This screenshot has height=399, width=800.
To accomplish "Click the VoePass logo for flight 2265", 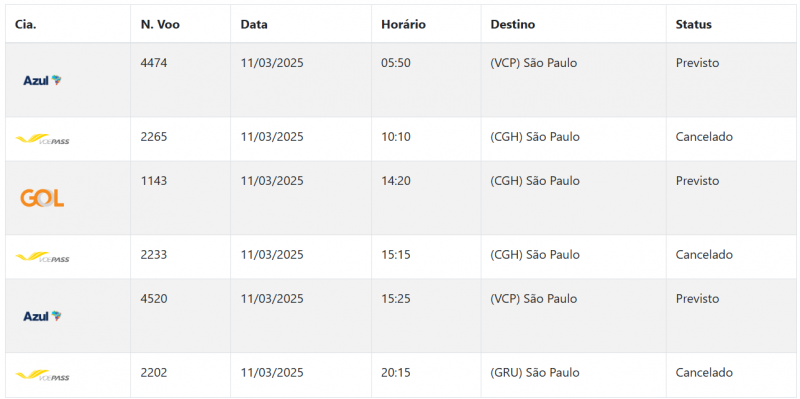I will (42, 139).
